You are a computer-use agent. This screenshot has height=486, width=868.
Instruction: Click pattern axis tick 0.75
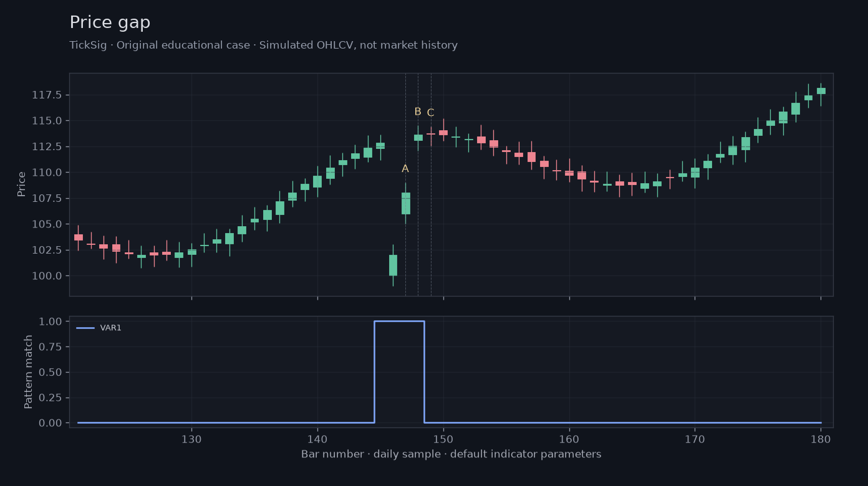coord(51,347)
